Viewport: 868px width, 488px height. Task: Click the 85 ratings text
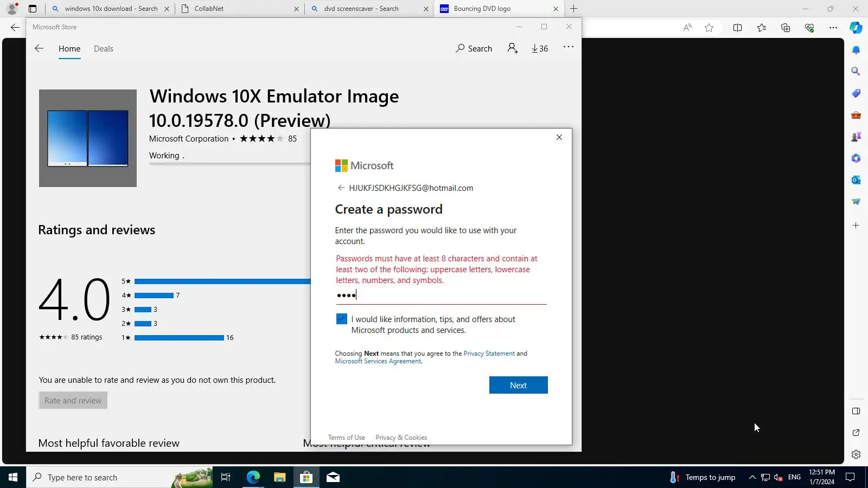(x=87, y=337)
